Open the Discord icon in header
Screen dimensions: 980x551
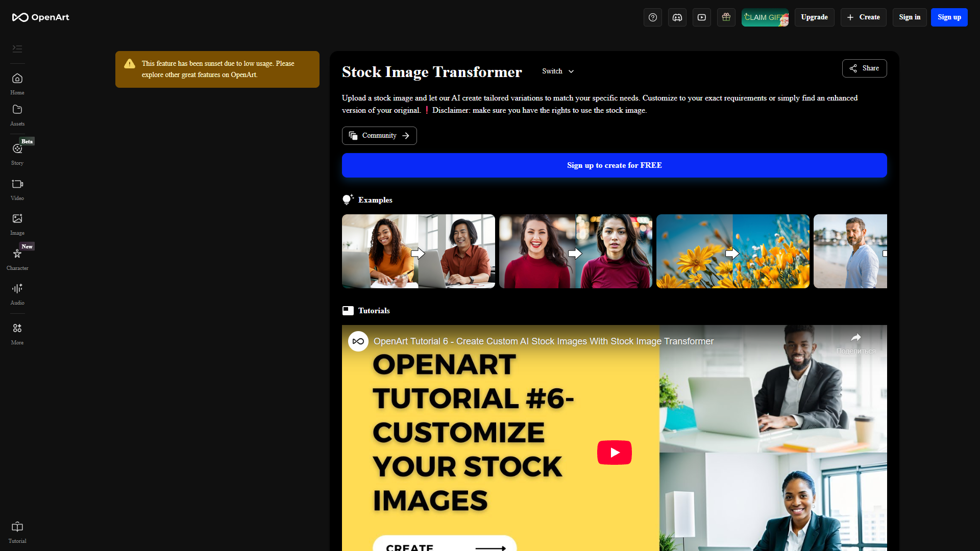(x=677, y=17)
